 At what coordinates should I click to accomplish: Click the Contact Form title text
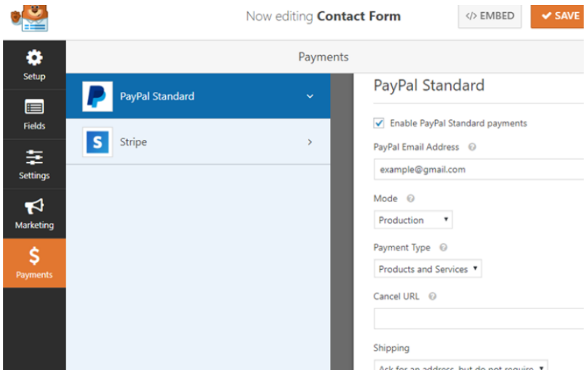point(359,16)
